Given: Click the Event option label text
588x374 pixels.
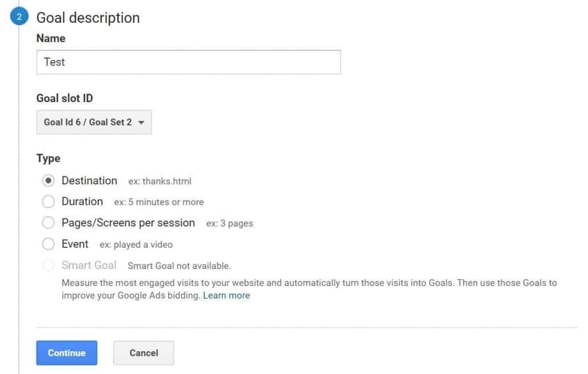Looking at the screenshot, I should coord(75,244).
